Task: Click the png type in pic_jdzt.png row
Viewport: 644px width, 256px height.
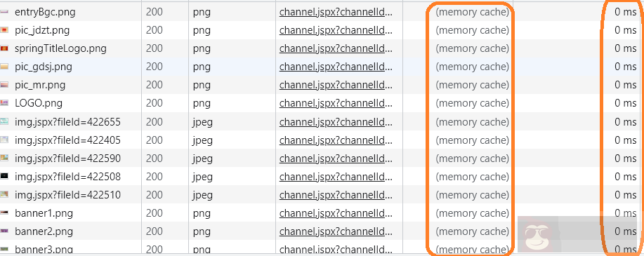Action: (x=202, y=31)
